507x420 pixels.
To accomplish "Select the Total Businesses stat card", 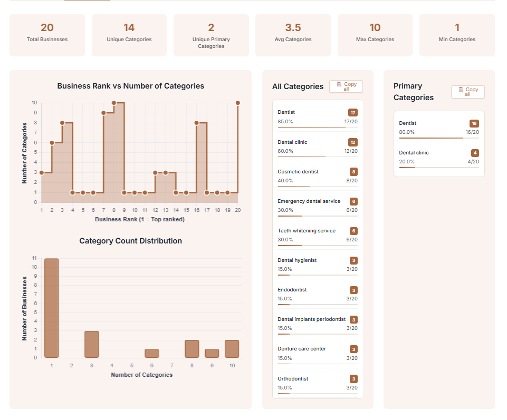I will point(47,35).
